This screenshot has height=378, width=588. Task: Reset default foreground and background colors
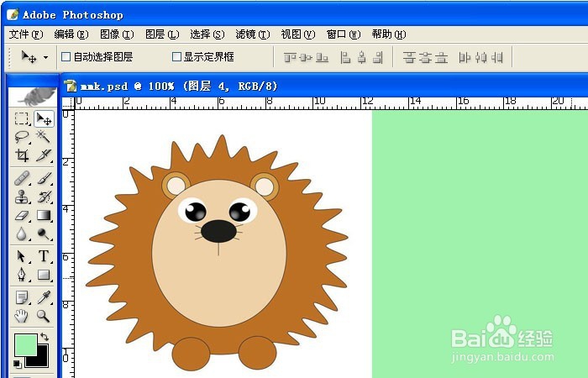18,364
